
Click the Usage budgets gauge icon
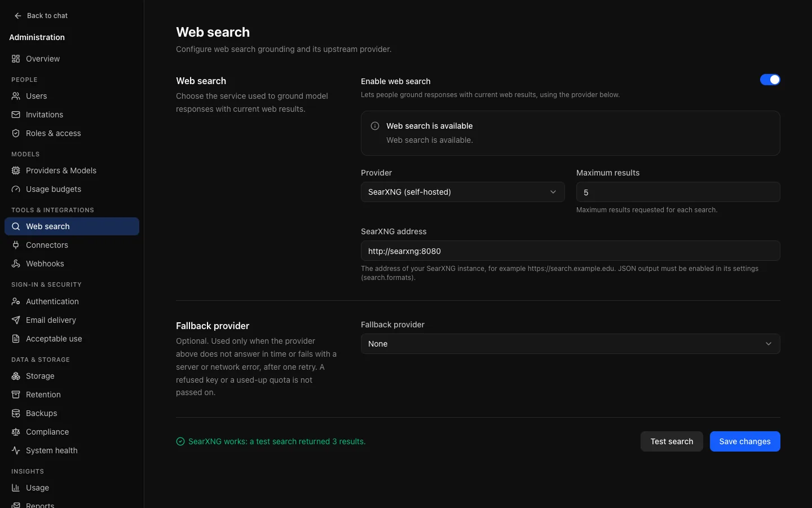pyautogui.click(x=16, y=189)
